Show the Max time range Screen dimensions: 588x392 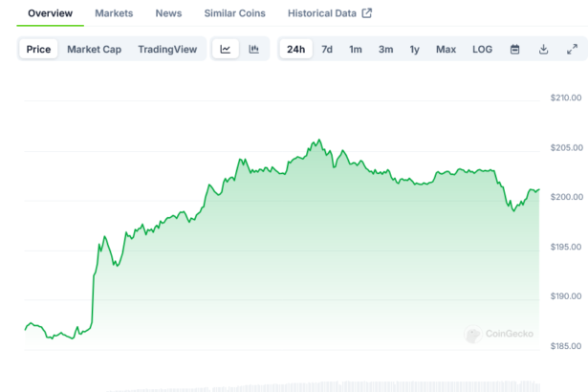pos(446,49)
